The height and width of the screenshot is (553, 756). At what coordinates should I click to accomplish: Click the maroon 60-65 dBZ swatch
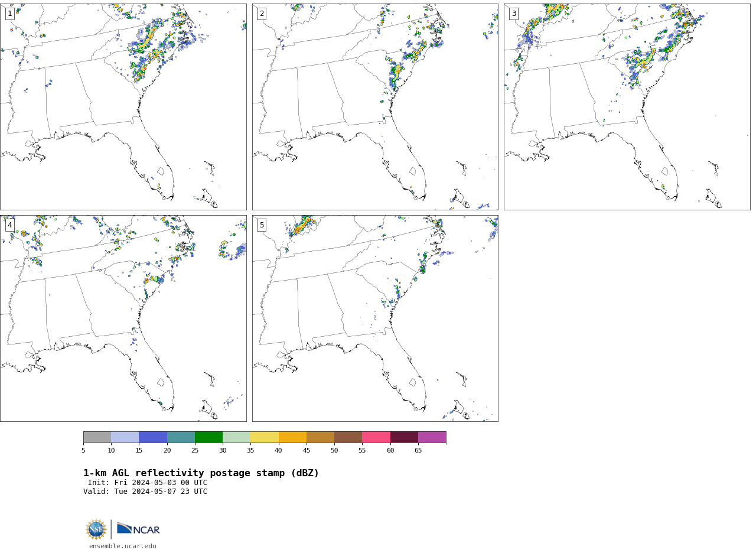click(x=404, y=437)
